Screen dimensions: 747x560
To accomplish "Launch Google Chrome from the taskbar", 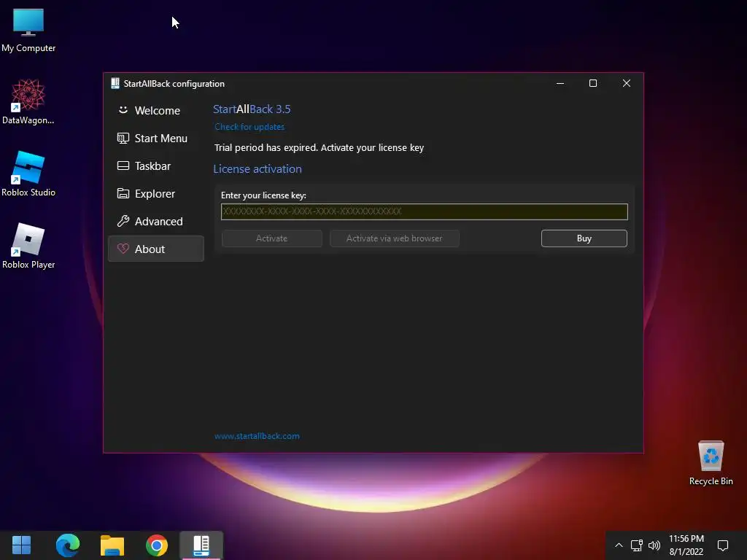I will 157,545.
